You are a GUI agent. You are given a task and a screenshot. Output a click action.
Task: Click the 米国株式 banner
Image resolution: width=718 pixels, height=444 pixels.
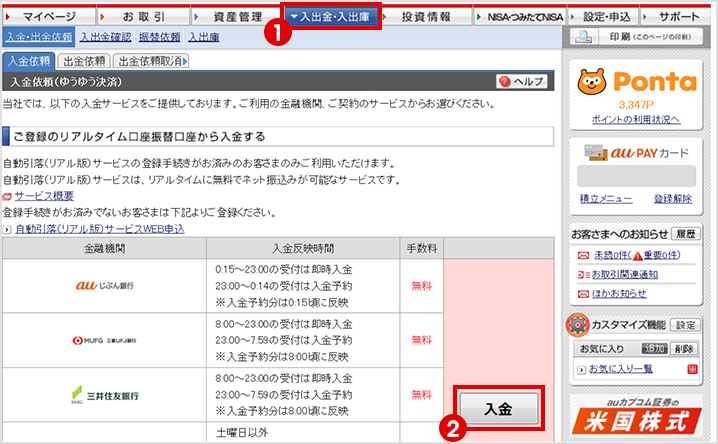[x=637, y=418]
